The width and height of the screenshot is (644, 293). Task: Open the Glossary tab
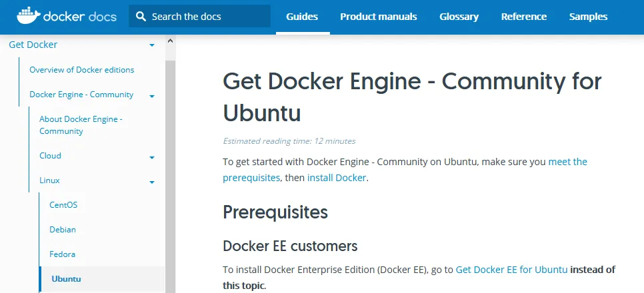459,17
